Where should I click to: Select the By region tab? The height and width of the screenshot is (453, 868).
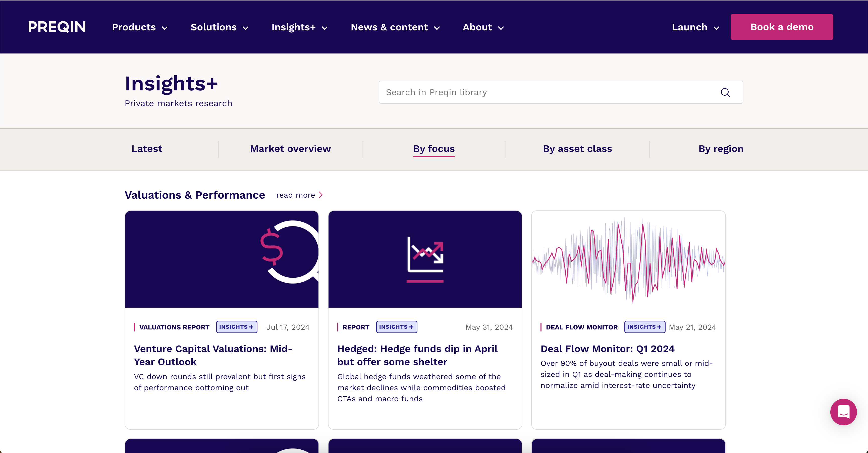pyautogui.click(x=721, y=149)
